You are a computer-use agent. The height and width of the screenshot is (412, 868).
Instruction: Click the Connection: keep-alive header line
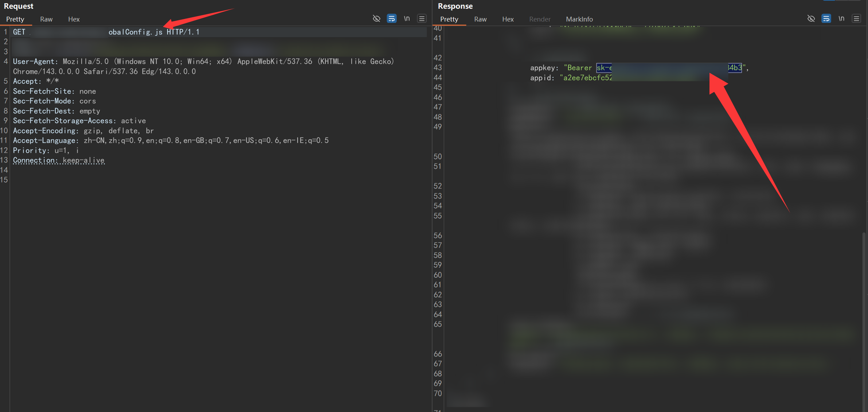coord(59,160)
